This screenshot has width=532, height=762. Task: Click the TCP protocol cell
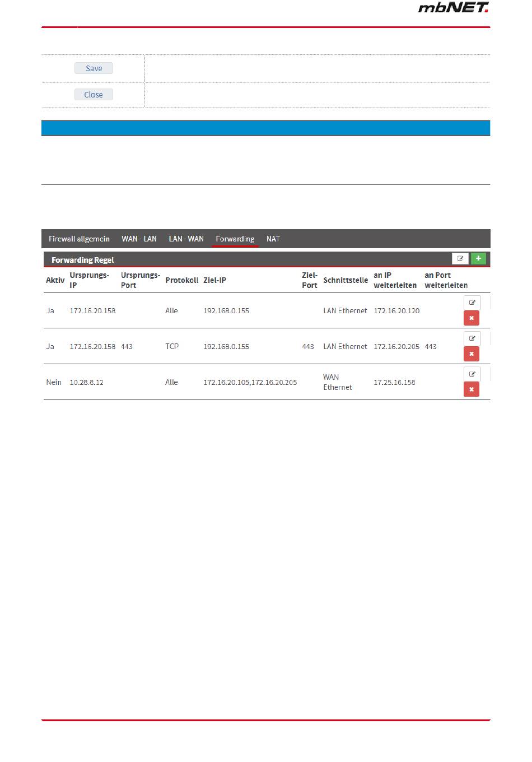[x=172, y=346]
